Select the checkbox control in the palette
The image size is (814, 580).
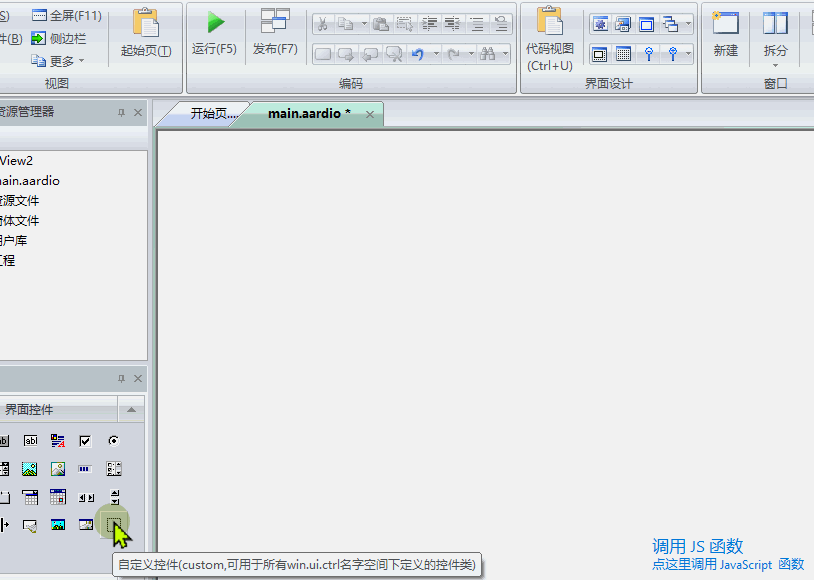[84, 440]
